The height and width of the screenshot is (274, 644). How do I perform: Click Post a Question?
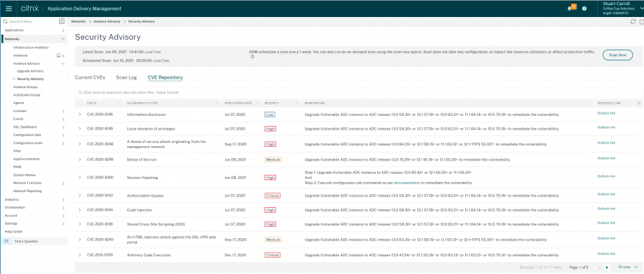point(26,241)
